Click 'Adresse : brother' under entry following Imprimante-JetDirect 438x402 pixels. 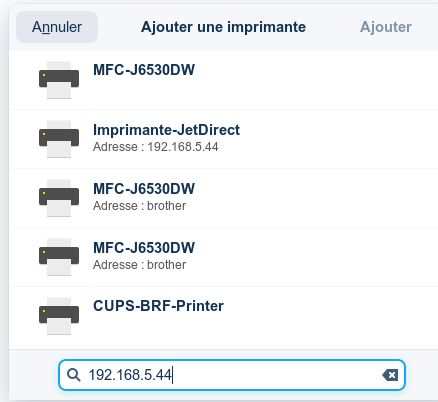pos(139,206)
